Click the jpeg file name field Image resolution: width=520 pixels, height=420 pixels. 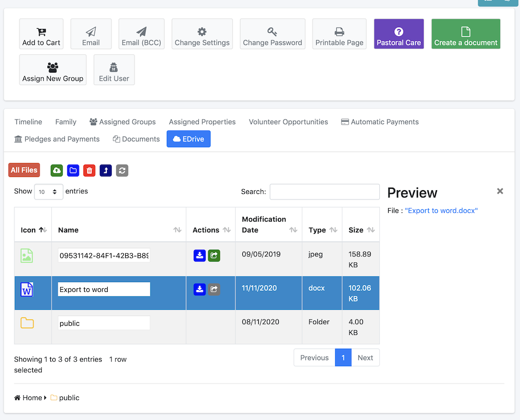[104, 255]
